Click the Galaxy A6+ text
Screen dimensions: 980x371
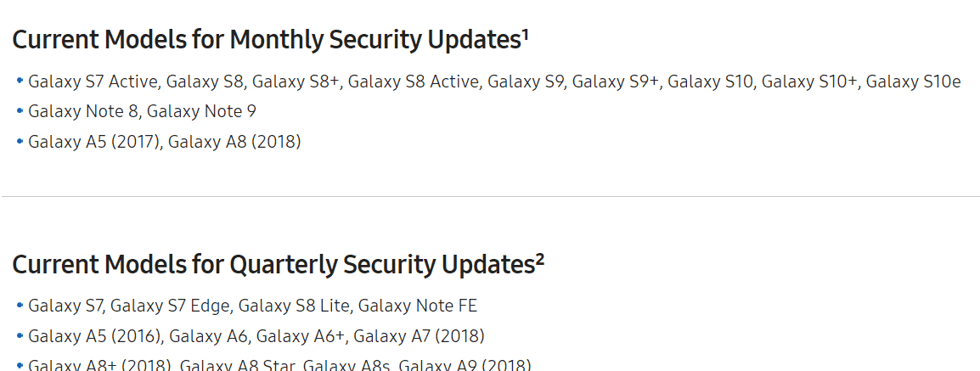300,336
